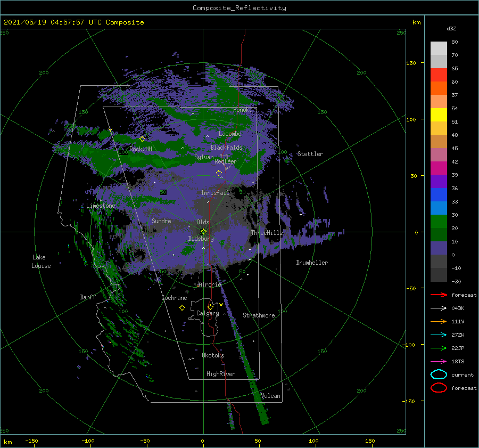The height and width of the screenshot is (448, 479).
Task: Click the yellow diamond marker above Calgary
Action: pyautogui.click(x=210, y=307)
